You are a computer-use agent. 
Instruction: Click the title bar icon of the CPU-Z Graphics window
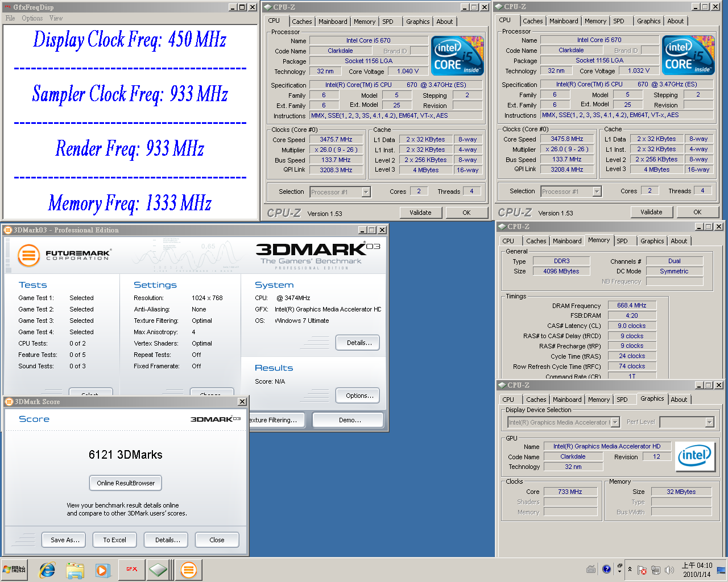pyautogui.click(x=502, y=385)
